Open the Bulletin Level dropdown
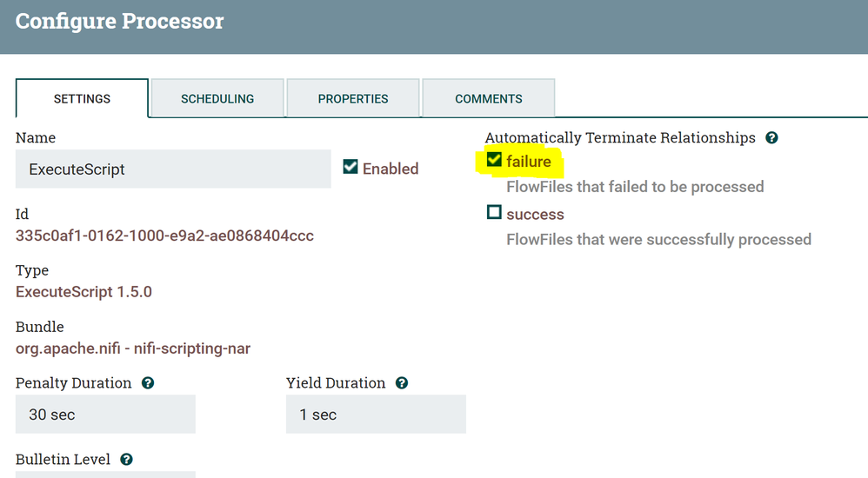The width and height of the screenshot is (868, 478). 105,474
